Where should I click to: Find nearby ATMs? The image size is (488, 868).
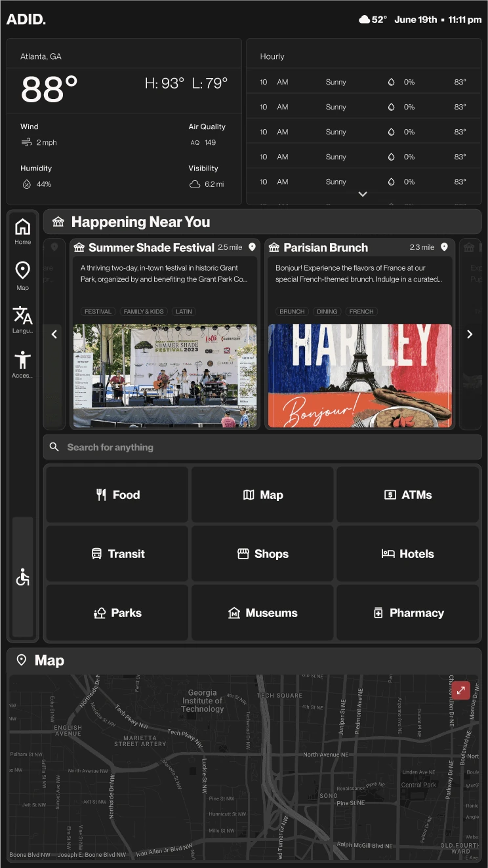click(408, 495)
